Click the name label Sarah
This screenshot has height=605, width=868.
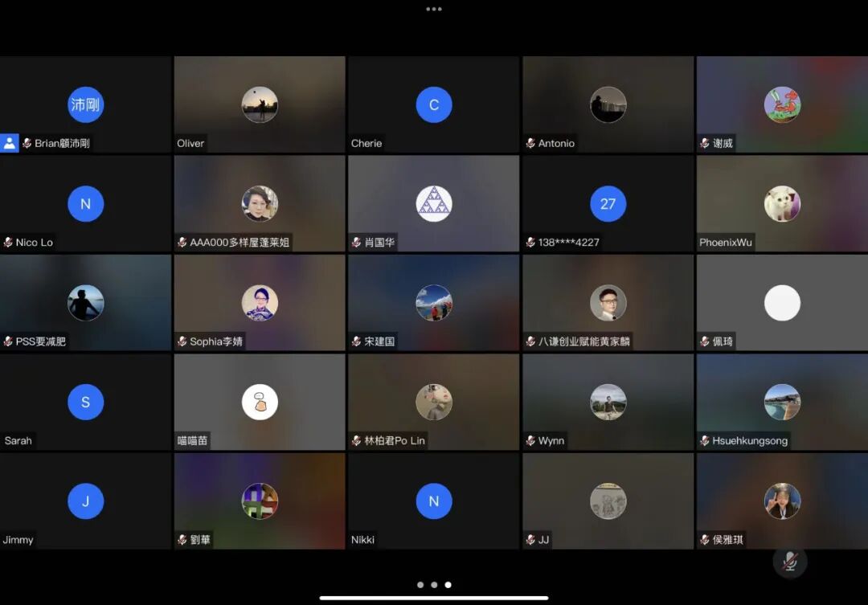[18, 440]
